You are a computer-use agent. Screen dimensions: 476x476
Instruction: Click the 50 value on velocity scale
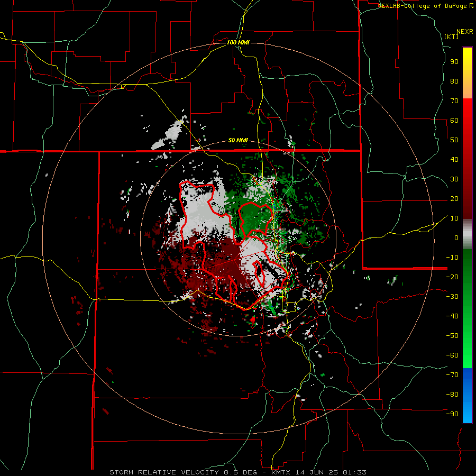click(454, 140)
